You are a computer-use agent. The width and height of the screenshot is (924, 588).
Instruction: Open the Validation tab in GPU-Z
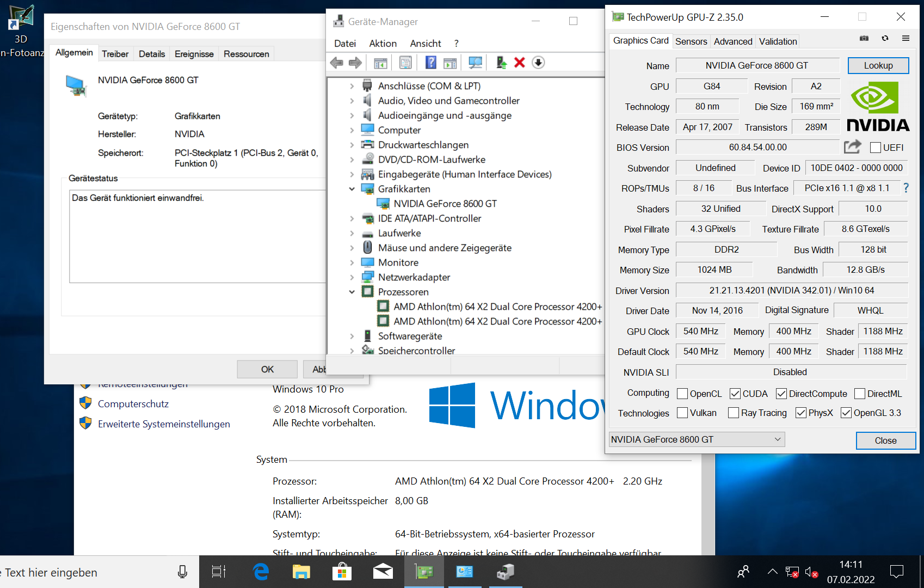(x=778, y=41)
